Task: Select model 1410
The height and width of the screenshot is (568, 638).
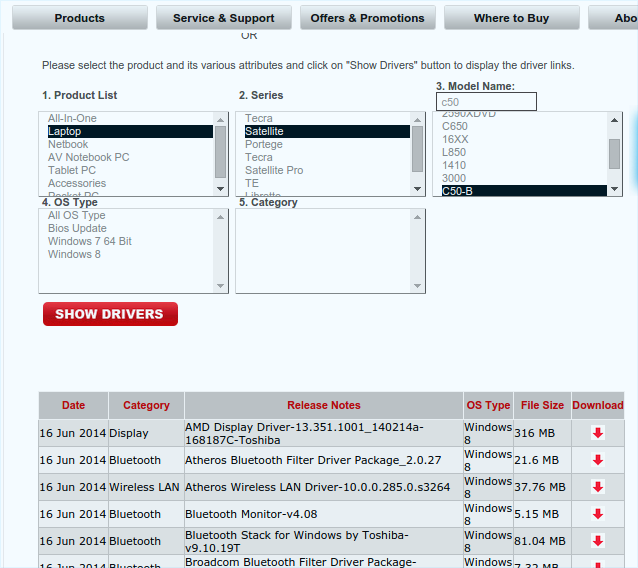Action: click(x=524, y=166)
